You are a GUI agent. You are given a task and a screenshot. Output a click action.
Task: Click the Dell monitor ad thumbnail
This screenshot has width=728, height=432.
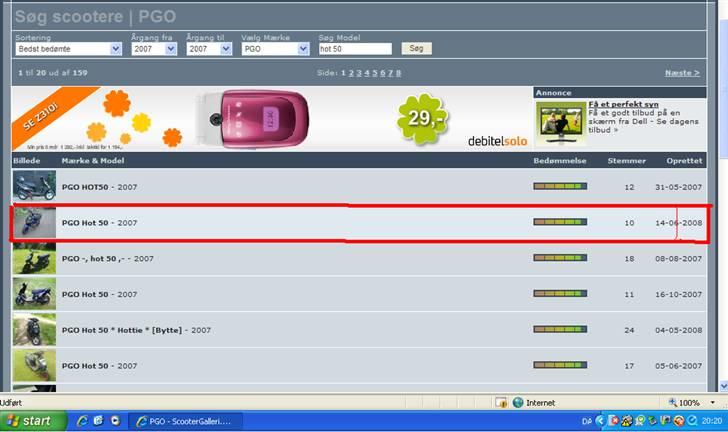pos(561,124)
